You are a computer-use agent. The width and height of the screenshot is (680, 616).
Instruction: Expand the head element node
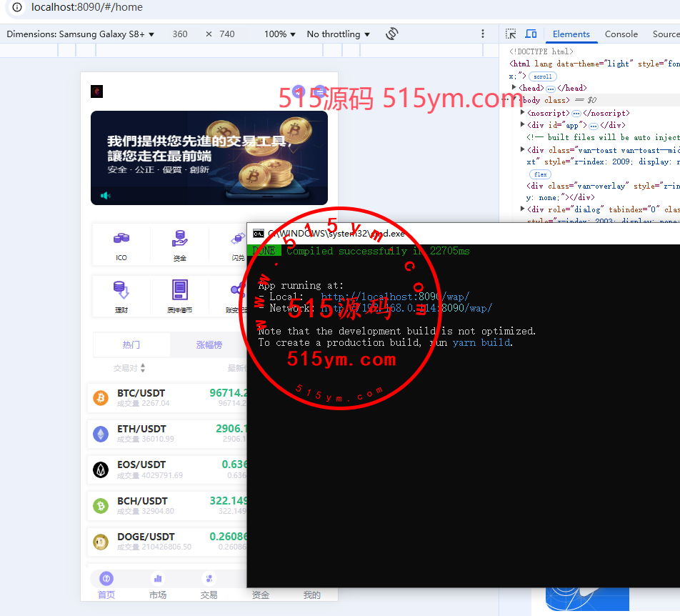(515, 88)
